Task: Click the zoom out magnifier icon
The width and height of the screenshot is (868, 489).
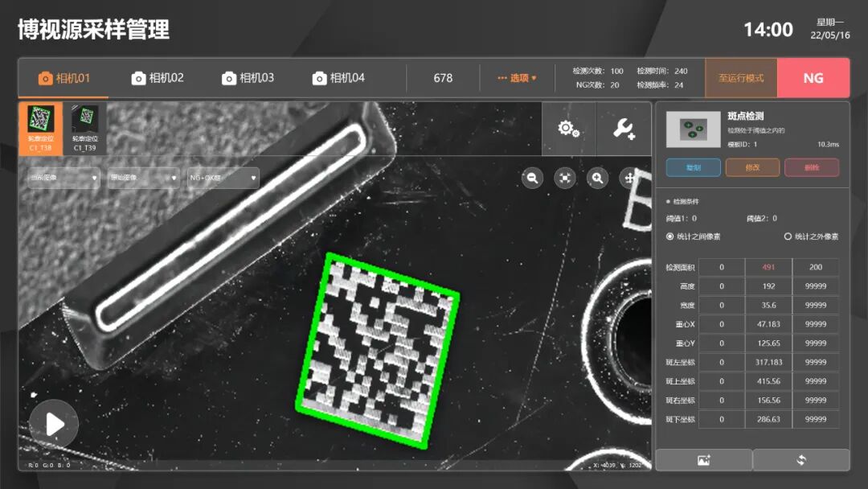Action: point(533,178)
